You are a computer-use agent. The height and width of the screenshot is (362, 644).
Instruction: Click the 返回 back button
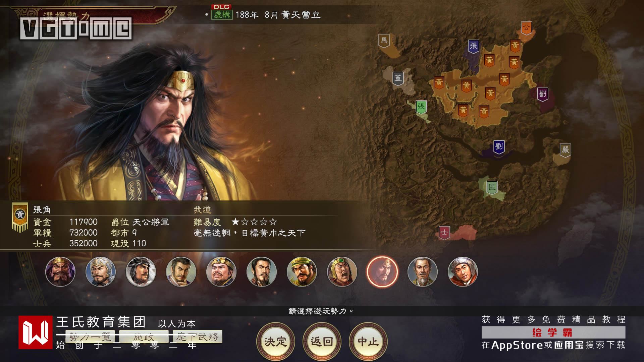[322, 342]
